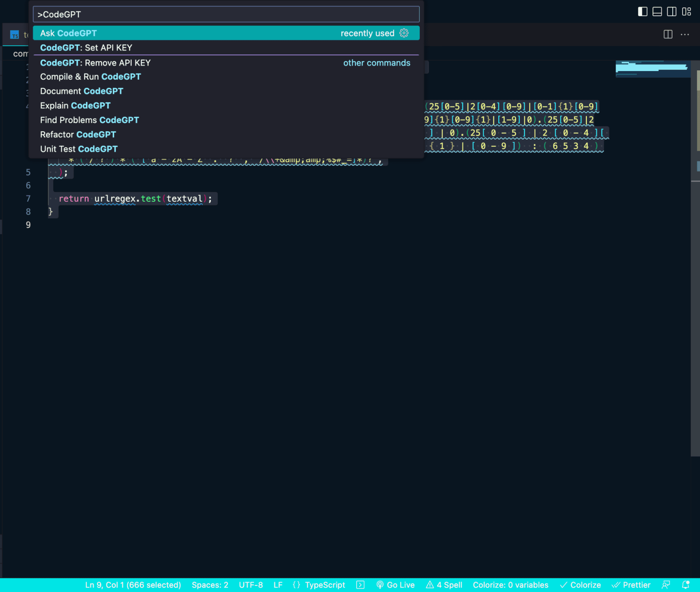The width and height of the screenshot is (700, 592).
Task: Click the terminal run status bar icon
Action: [x=360, y=585]
